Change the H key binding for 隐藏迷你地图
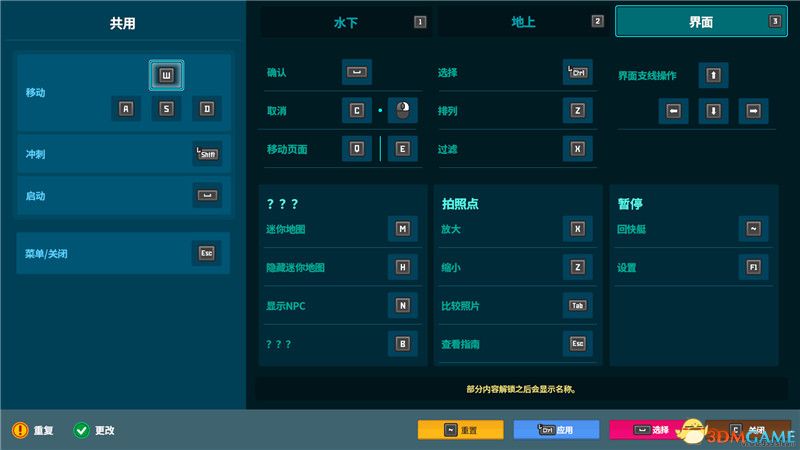Screen dimensions: 800x450 coord(403,267)
